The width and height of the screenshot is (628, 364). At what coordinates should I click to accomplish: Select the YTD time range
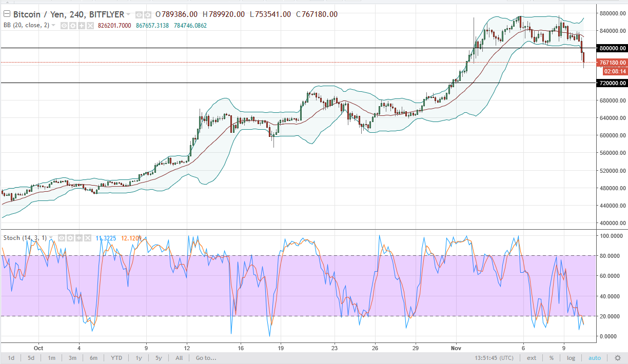[x=116, y=358]
